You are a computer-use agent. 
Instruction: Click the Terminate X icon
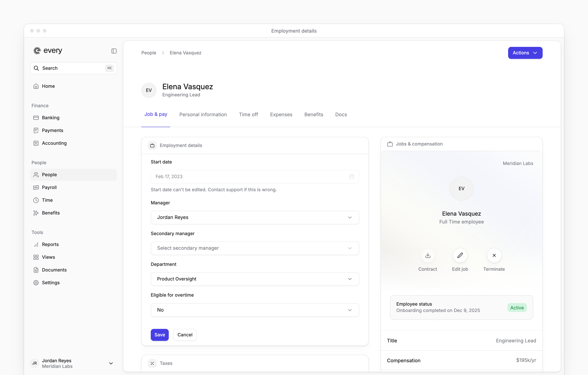[x=494, y=255]
